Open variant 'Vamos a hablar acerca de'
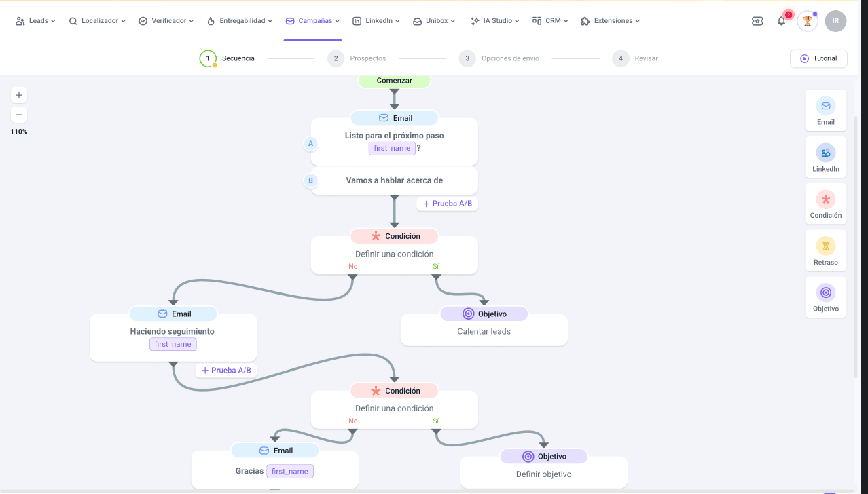This screenshot has width=868, height=494. click(x=395, y=180)
